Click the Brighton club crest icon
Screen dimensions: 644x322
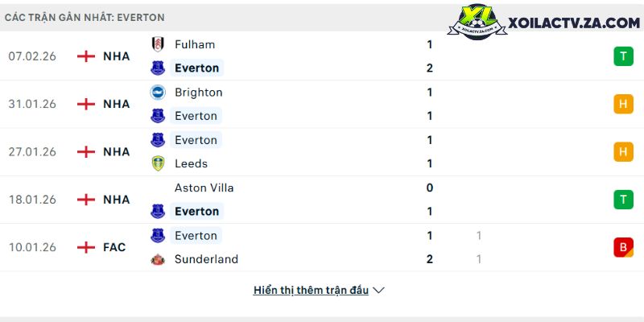coord(158,92)
